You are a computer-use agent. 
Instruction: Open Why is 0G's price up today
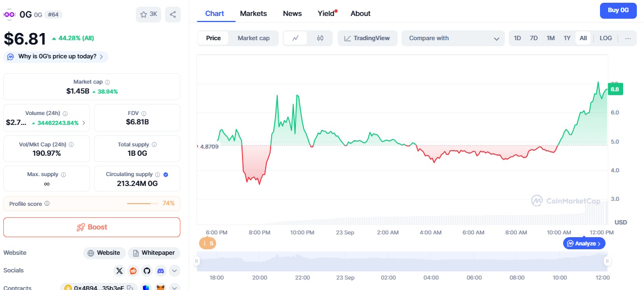point(56,57)
